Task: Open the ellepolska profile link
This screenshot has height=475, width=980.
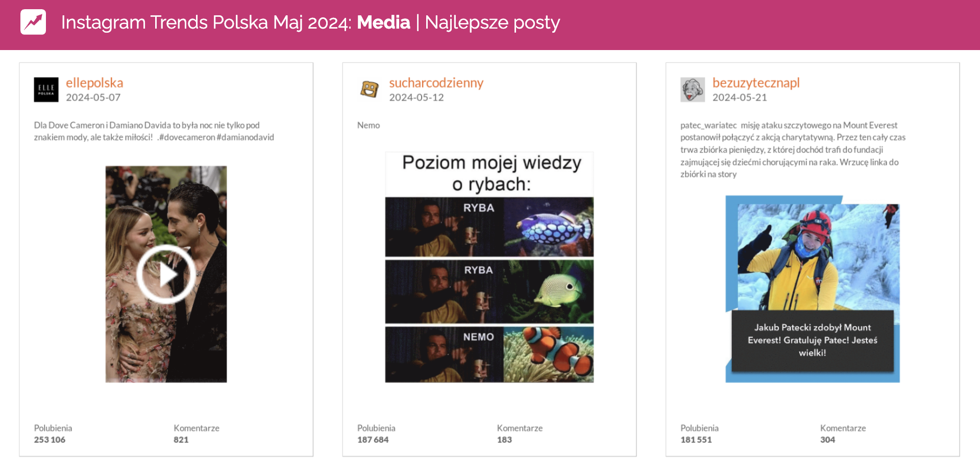Action: [x=94, y=83]
